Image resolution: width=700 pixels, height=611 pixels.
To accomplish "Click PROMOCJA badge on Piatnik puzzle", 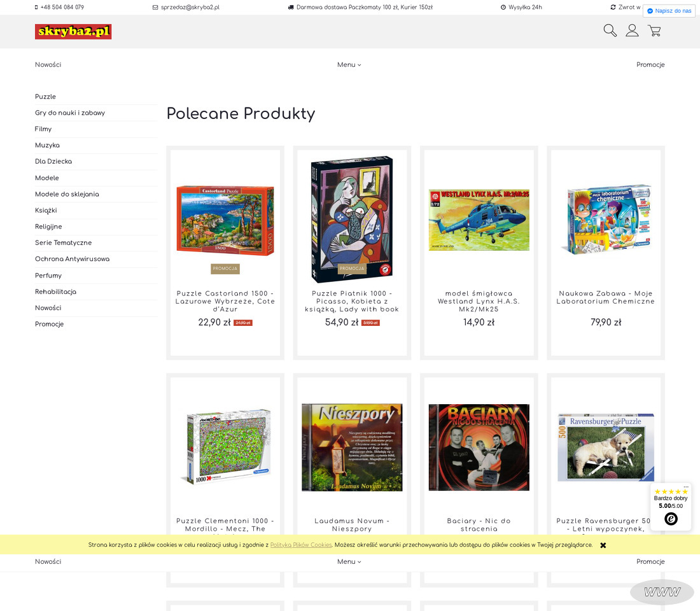I will coord(353,269).
